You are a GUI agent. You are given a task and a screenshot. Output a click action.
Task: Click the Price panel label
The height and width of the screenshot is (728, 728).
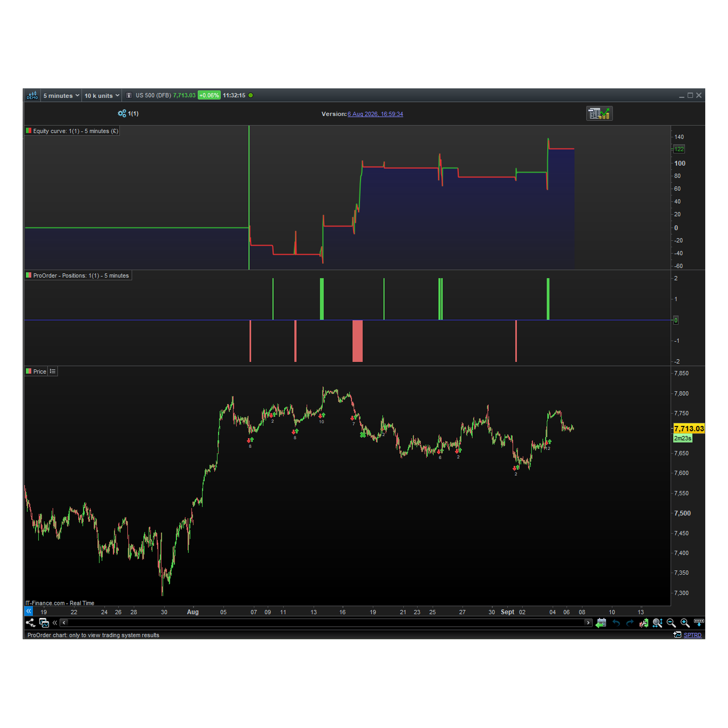point(40,372)
